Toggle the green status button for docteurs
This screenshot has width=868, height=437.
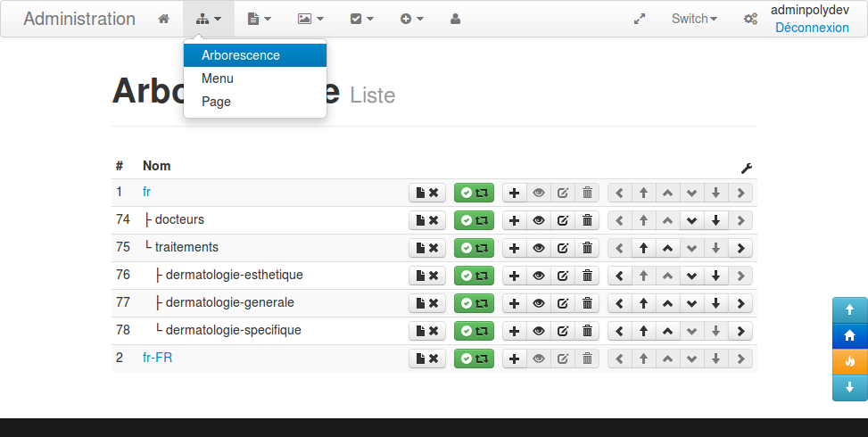(474, 220)
